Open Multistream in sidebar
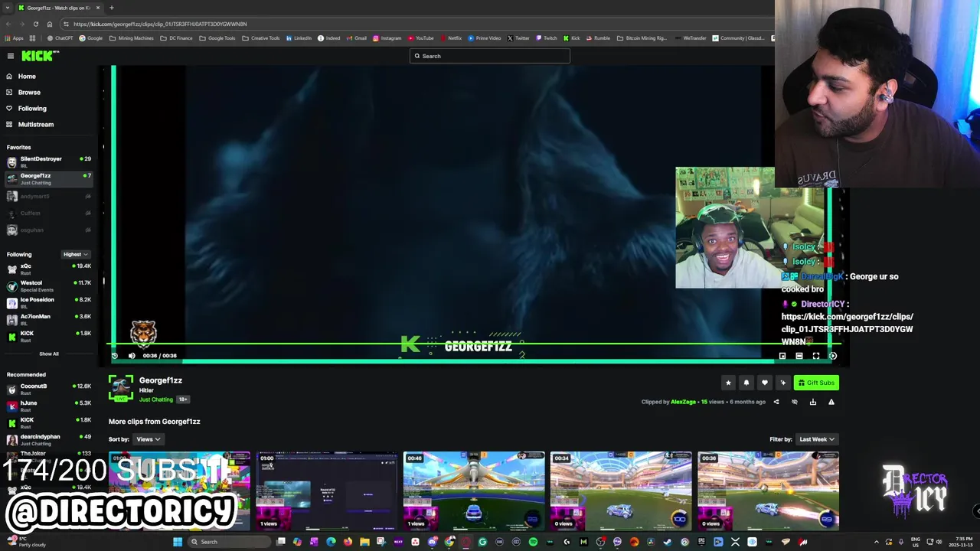The height and width of the screenshot is (551, 980). point(35,125)
